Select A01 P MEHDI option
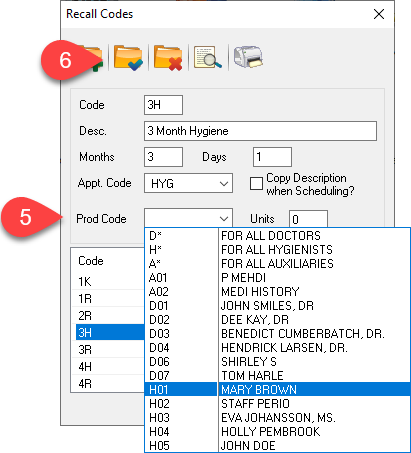Viewport: 411px width, 453px height. point(277,278)
